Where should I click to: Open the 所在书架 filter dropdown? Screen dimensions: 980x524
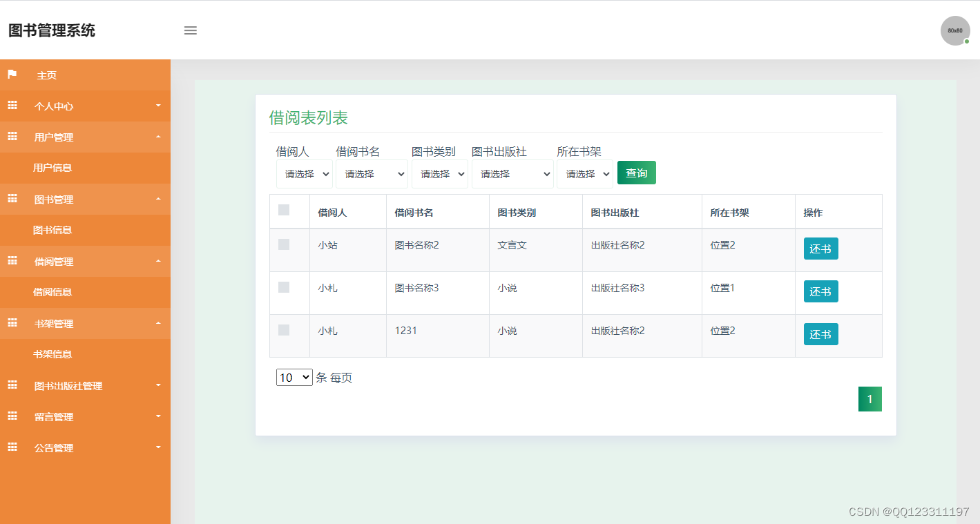585,174
